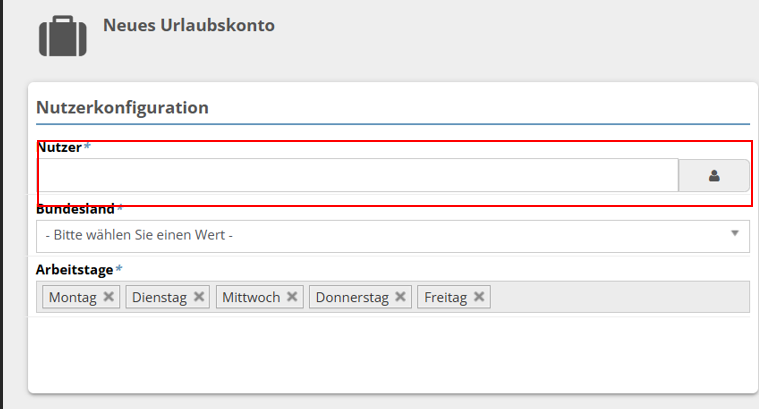Click the Neues Urlaubskonto page title
Screen dimensions: 759x409
tap(188, 25)
